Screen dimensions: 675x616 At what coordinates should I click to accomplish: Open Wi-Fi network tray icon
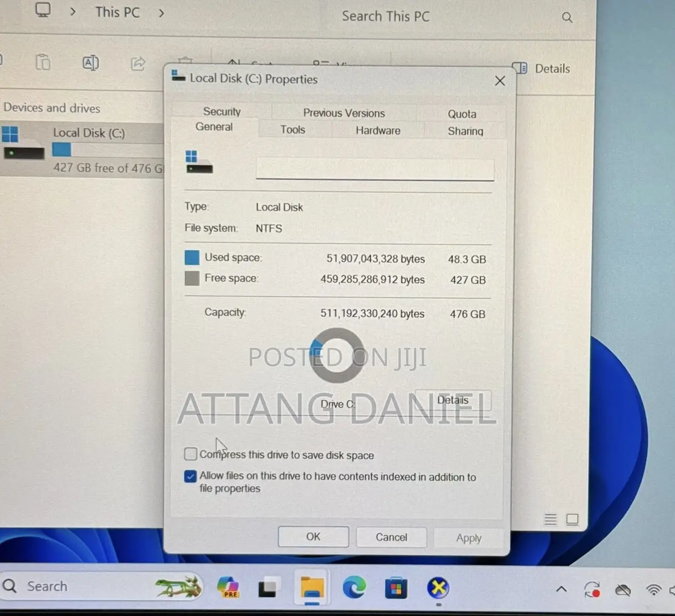(x=653, y=590)
